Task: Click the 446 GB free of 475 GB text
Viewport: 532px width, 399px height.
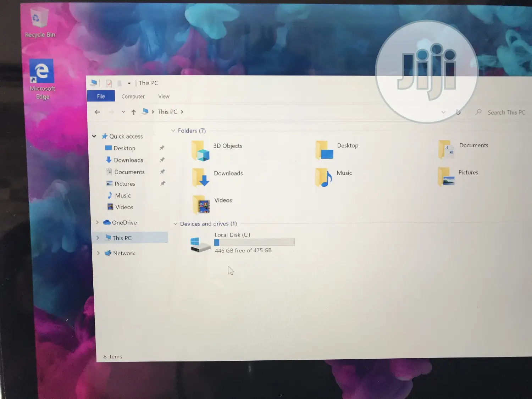Action: pyautogui.click(x=243, y=250)
